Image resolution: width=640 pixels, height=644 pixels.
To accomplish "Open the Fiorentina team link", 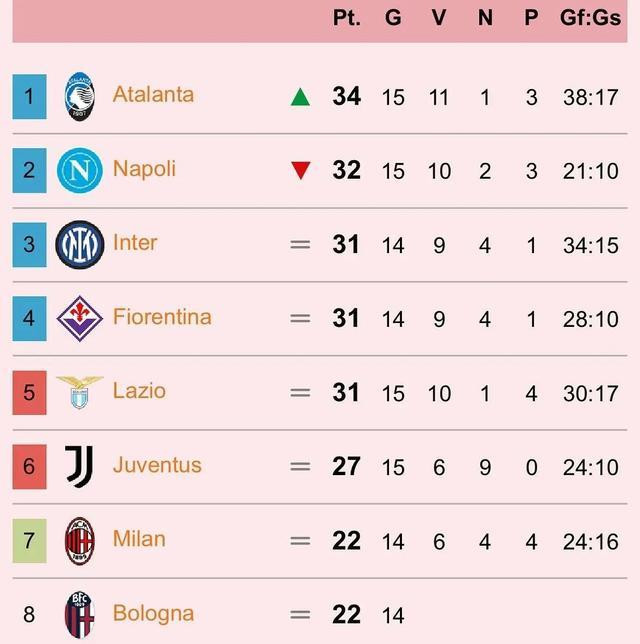I will click(x=162, y=317).
